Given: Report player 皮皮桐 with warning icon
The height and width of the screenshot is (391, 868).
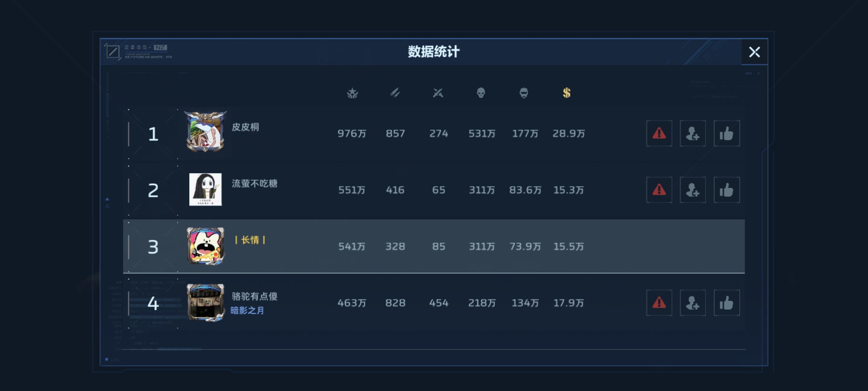Looking at the screenshot, I should 659,133.
